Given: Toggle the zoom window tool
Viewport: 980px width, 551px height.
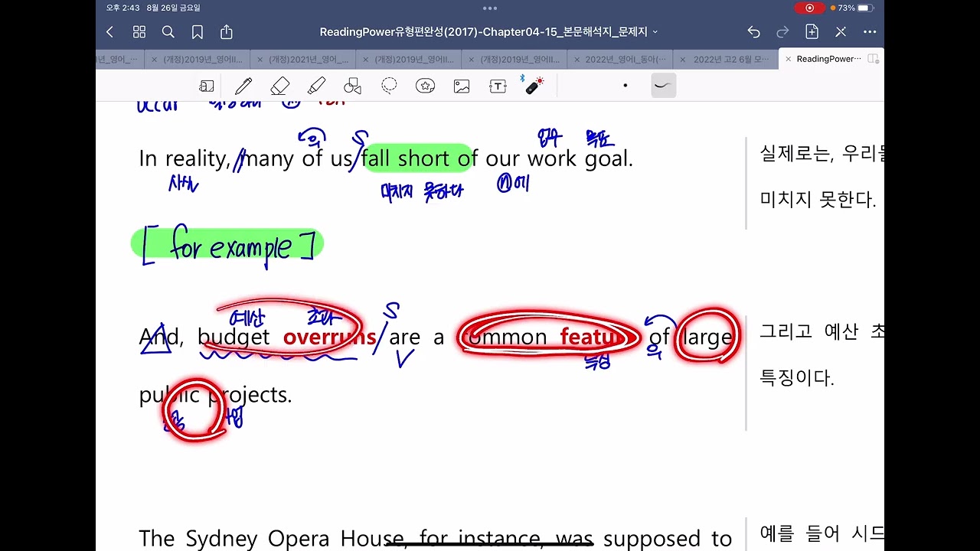Looking at the screenshot, I should click(x=207, y=86).
